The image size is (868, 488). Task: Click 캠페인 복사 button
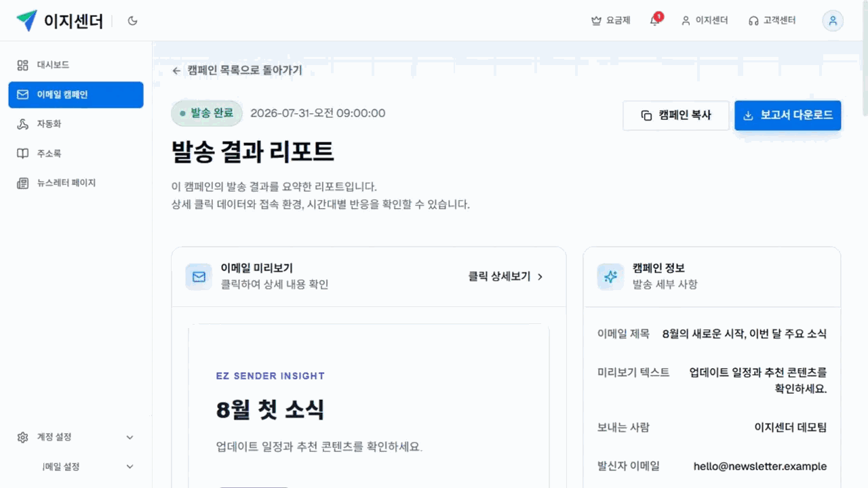(676, 116)
